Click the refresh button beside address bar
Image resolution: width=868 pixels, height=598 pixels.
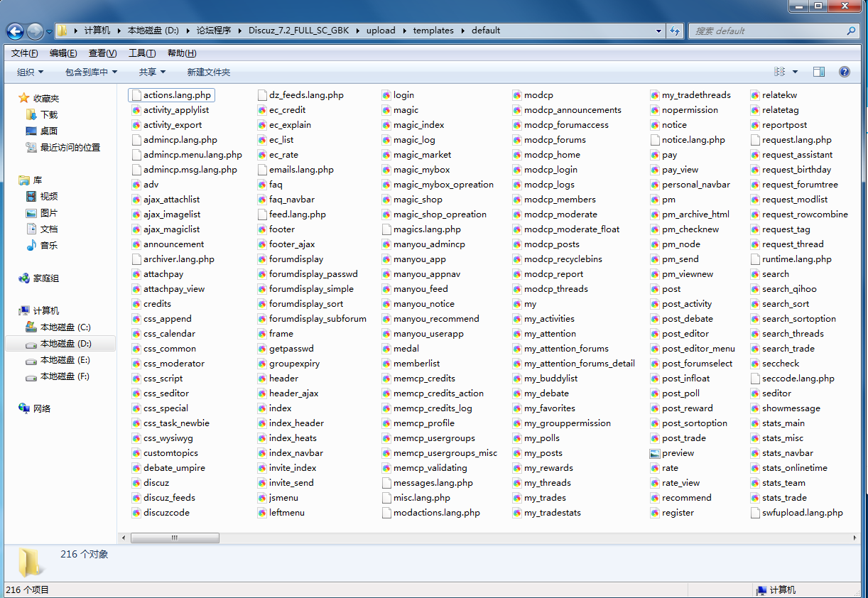point(676,31)
